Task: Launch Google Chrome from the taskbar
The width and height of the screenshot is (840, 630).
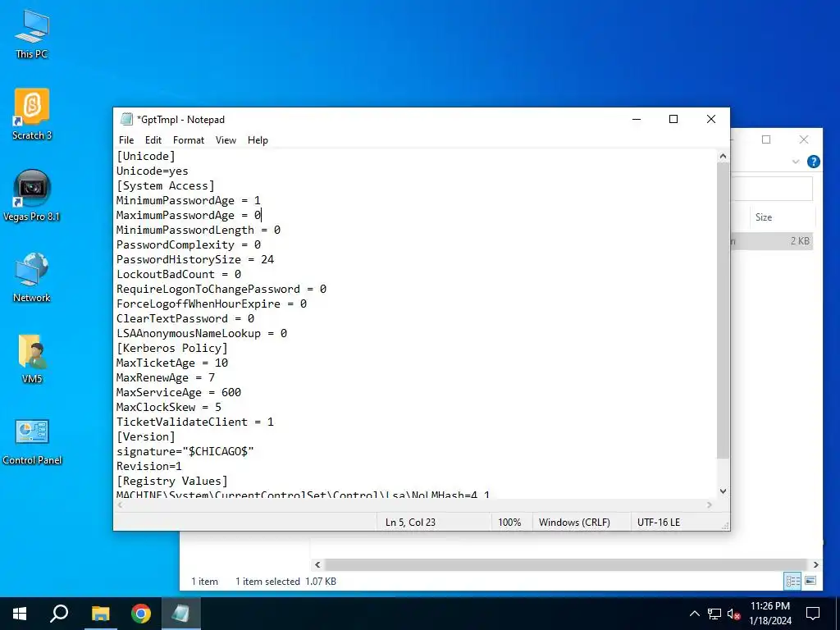Action: [x=141, y=614]
